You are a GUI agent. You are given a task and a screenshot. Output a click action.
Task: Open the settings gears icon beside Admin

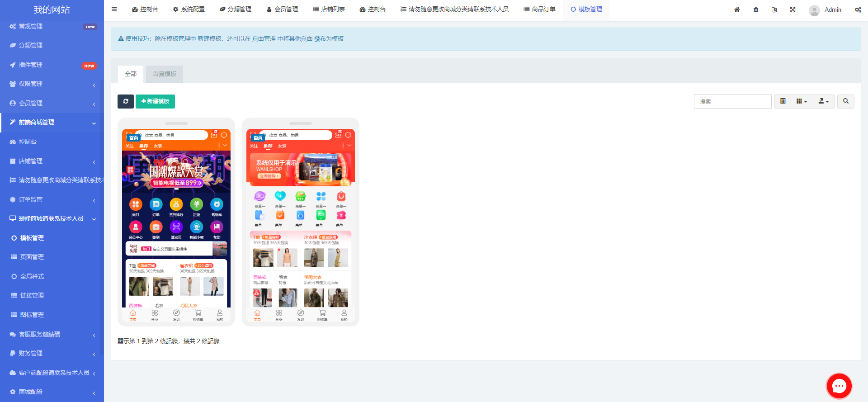tap(858, 9)
